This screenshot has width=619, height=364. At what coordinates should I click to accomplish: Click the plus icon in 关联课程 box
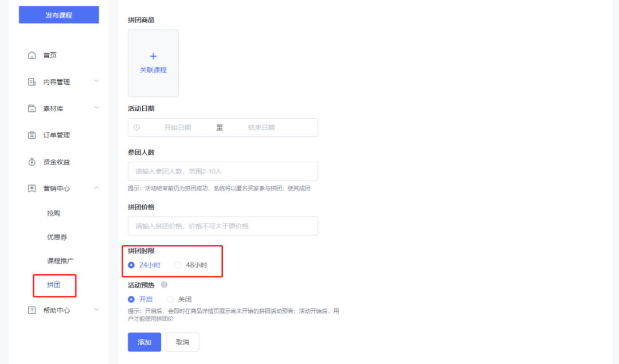[x=153, y=56]
